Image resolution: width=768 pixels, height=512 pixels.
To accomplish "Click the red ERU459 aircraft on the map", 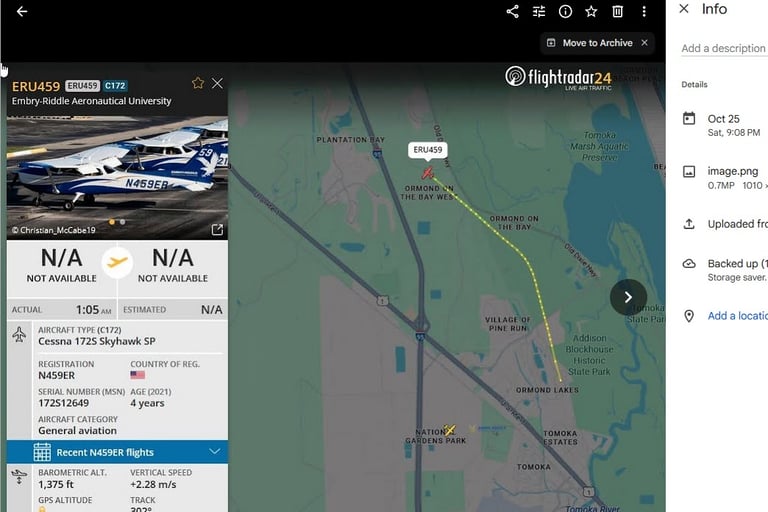I will [428, 173].
